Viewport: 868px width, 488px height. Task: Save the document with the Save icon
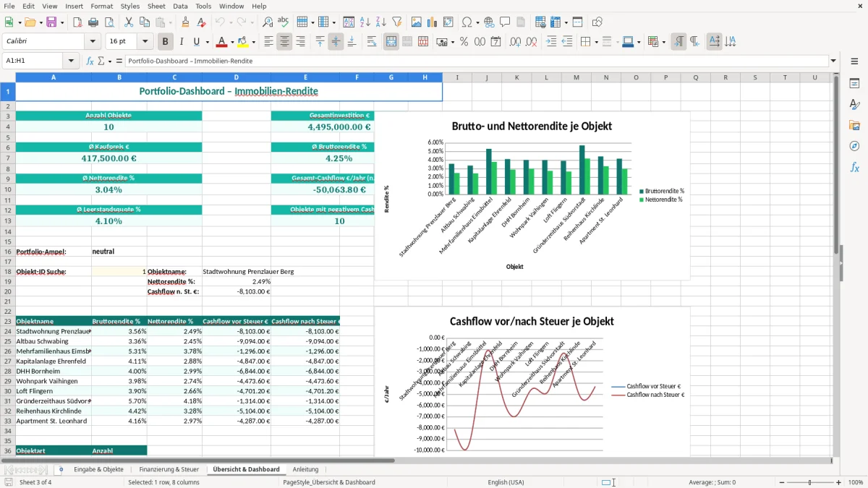click(x=51, y=22)
